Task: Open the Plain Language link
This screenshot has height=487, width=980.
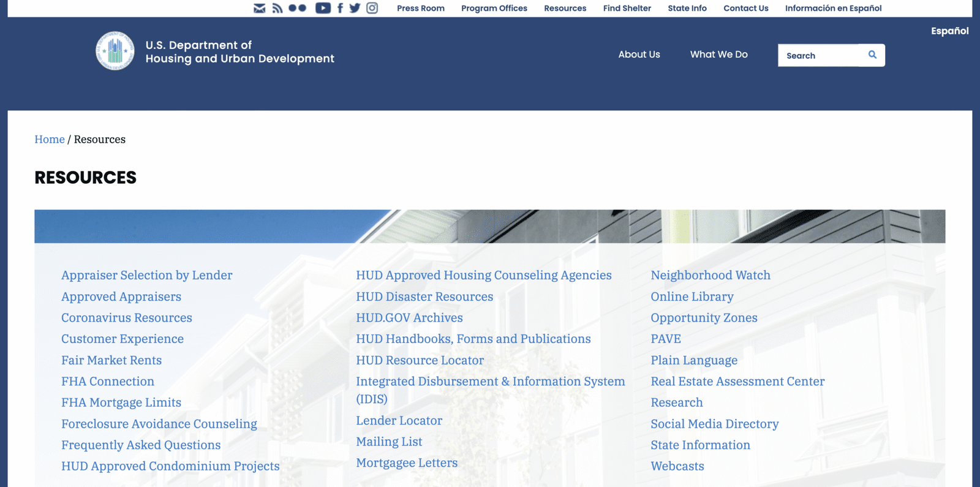Action: pyautogui.click(x=694, y=360)
